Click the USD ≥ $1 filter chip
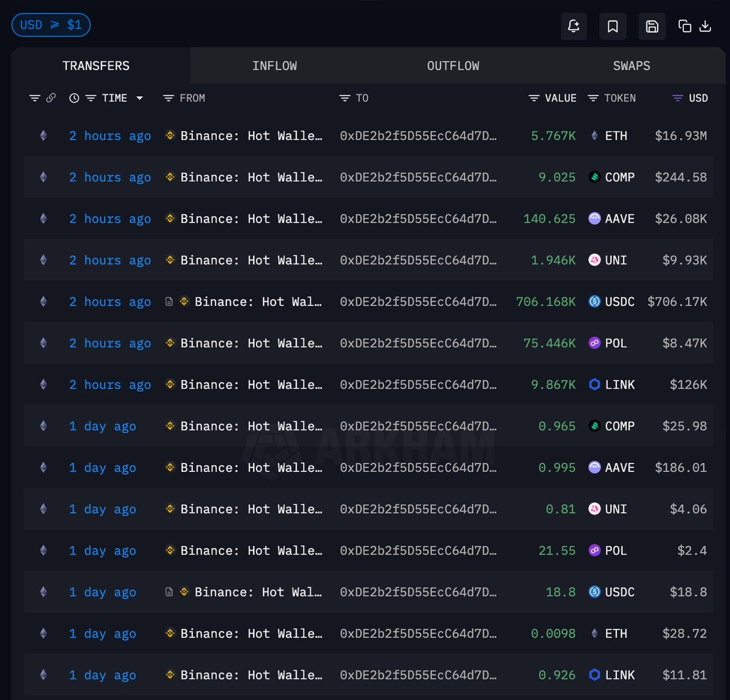This screenshot has width=730, height=700. click(x=51, y=25)
